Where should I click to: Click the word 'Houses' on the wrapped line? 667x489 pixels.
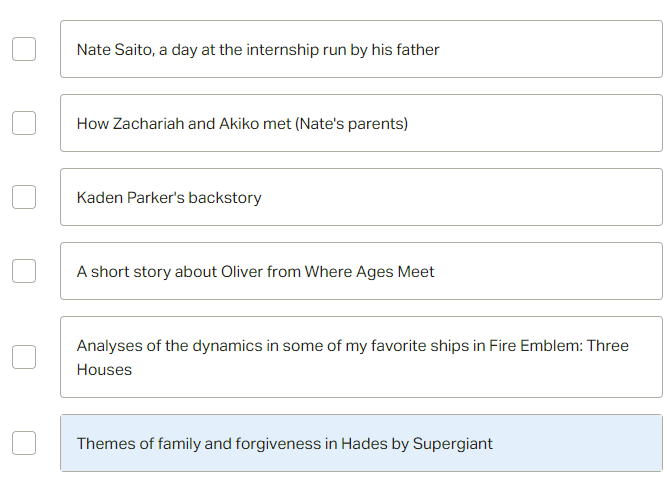104,370
